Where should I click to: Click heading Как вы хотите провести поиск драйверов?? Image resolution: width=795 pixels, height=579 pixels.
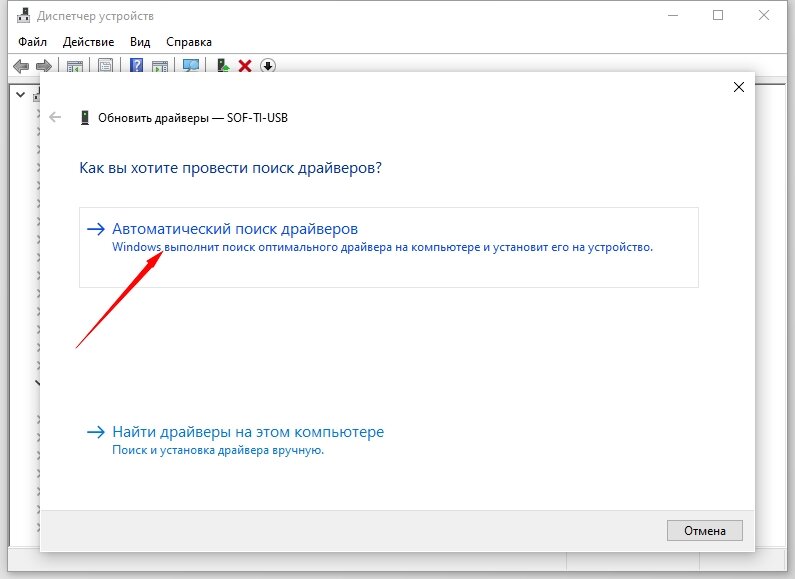230,168
